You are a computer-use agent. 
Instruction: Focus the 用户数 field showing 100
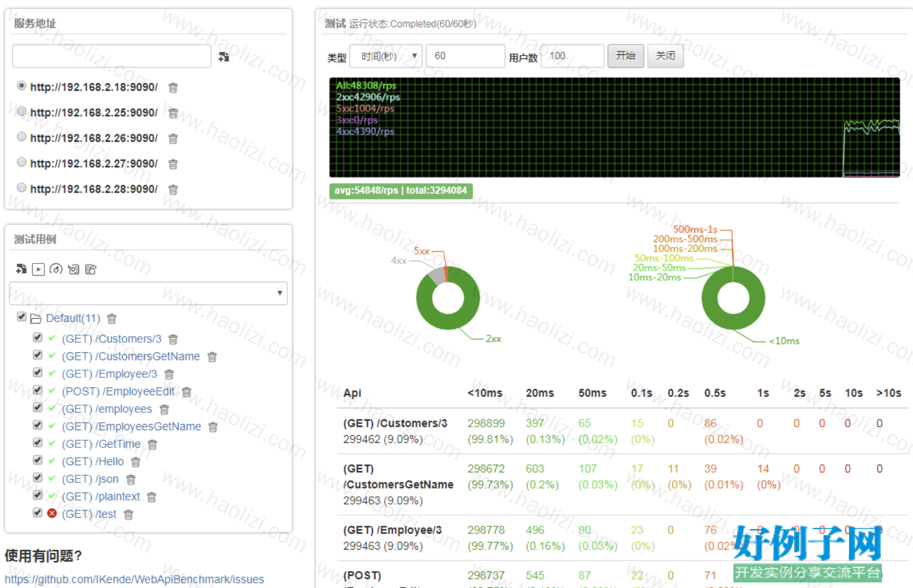572,56
